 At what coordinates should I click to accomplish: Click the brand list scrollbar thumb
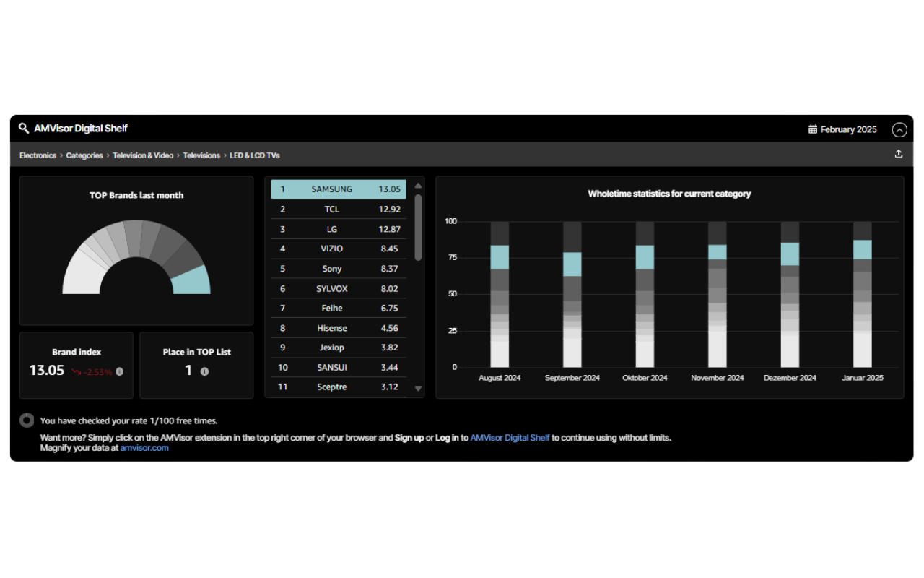418,227
